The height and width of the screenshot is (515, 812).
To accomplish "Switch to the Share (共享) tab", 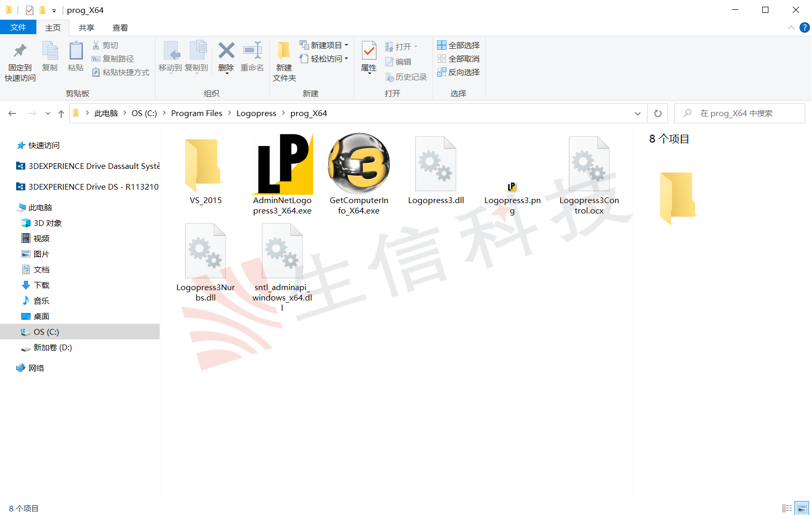I will click(87, 28).
